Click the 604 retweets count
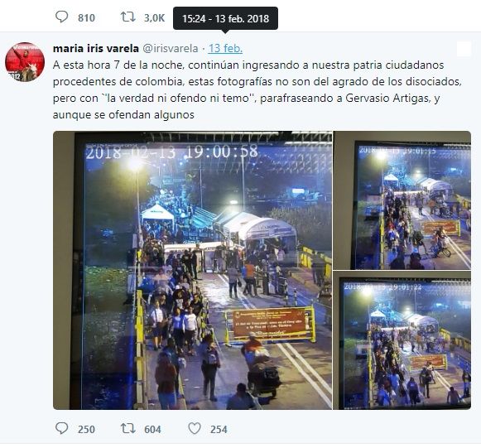This screenshot has height=448, width=481. tap(152, 429)
